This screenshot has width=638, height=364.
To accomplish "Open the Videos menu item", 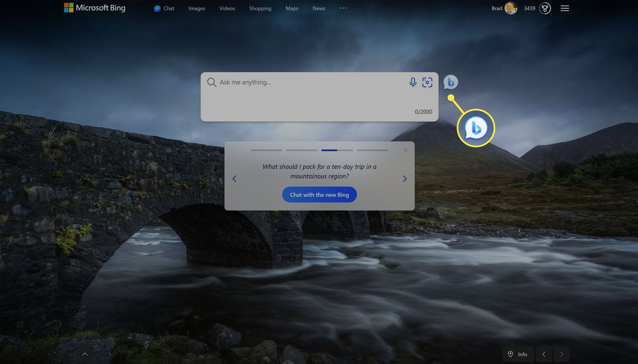I will pyautogui.click(x=227, y=9).
